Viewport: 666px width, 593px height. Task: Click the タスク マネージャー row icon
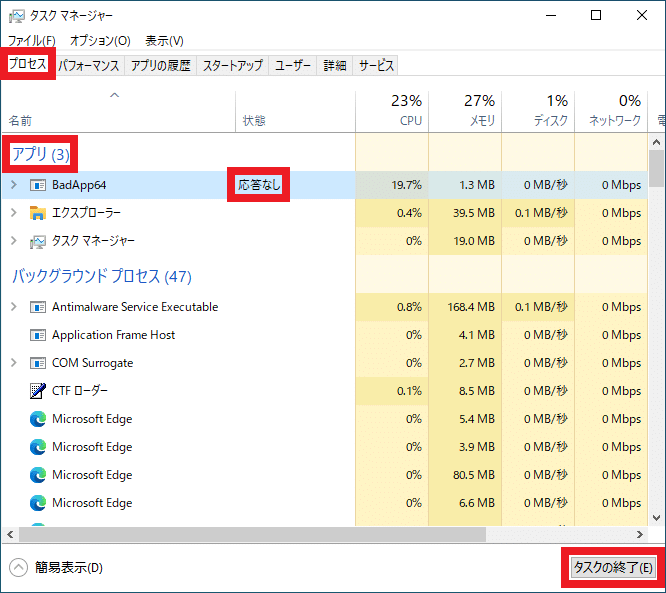tap(38, 242)
